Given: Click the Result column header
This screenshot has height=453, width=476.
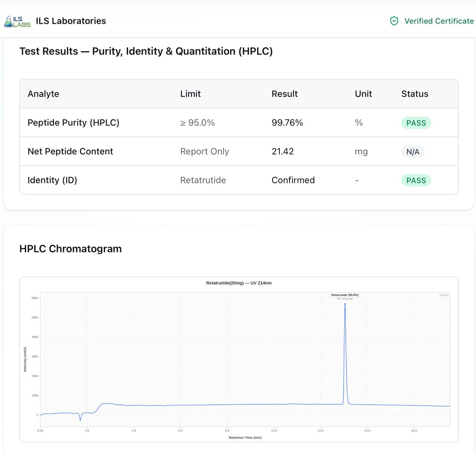Looking at the screenshot, I should tap(284, 94).
